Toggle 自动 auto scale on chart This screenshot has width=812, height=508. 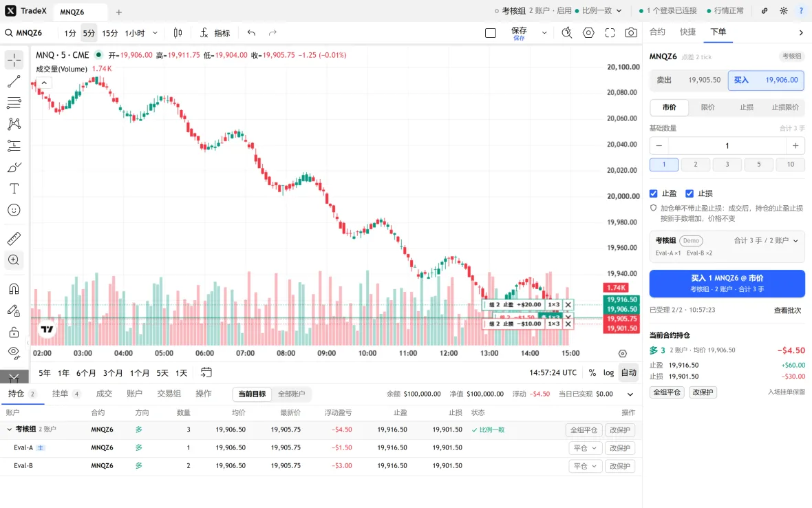pos(629,373)
